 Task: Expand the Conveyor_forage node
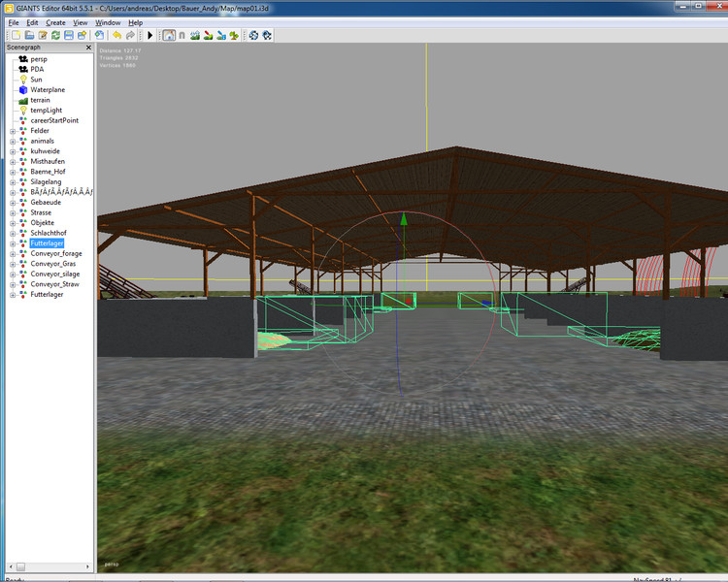click(13, 254)
